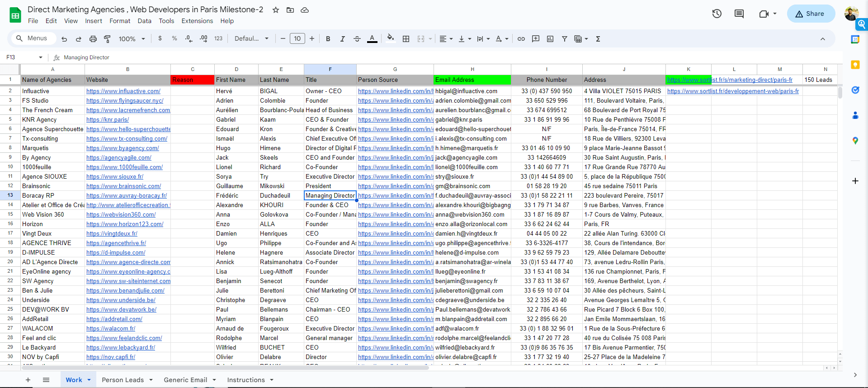Image resolution: width=868 pixels, height=388 pixels.
Task: Get add-ons with plus icon
Action: point(855,181)
